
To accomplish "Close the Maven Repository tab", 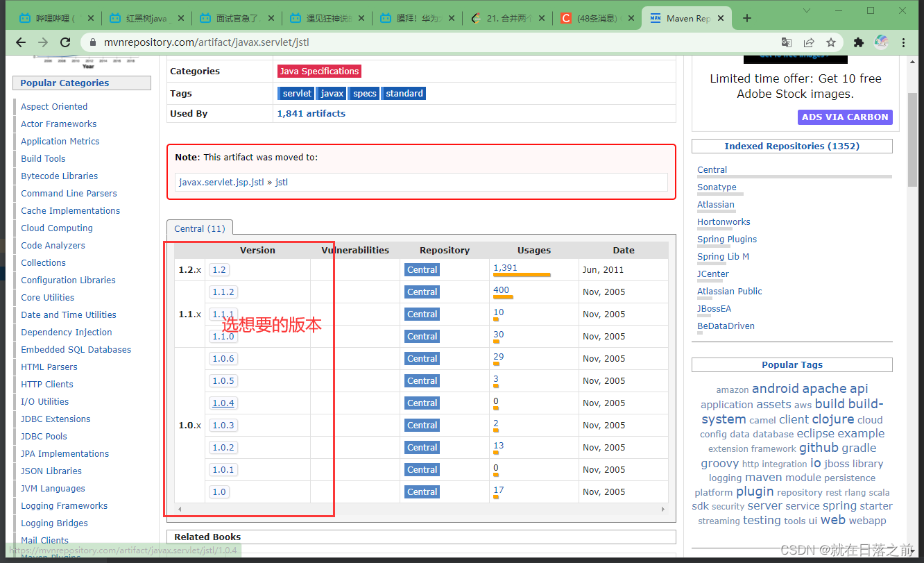I will [x=722, y=19].
